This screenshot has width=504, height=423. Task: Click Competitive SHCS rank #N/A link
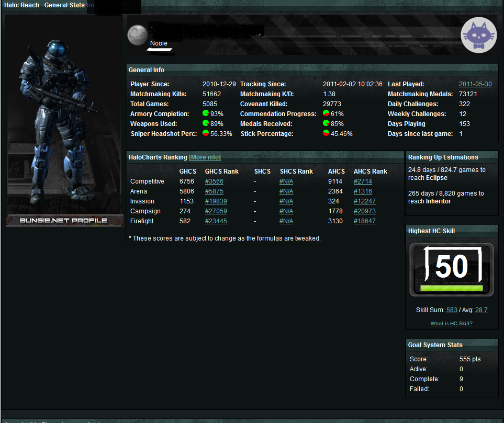coord(286,181)
